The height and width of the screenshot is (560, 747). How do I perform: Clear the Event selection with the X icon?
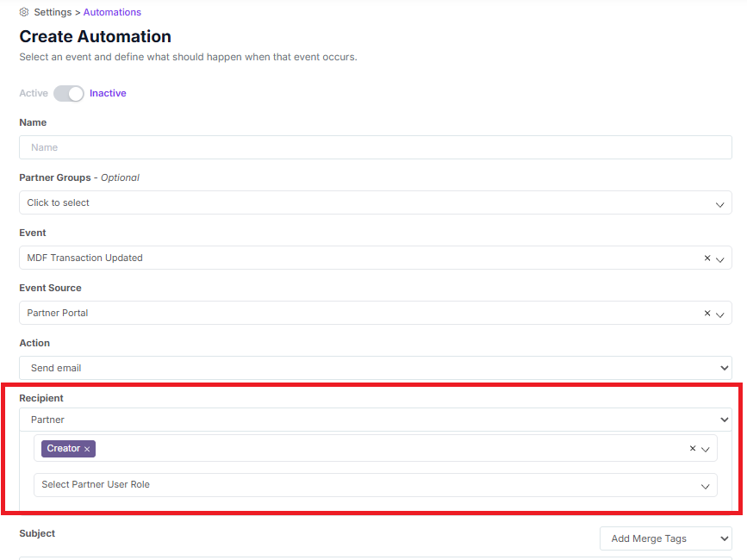click(707, 258)
